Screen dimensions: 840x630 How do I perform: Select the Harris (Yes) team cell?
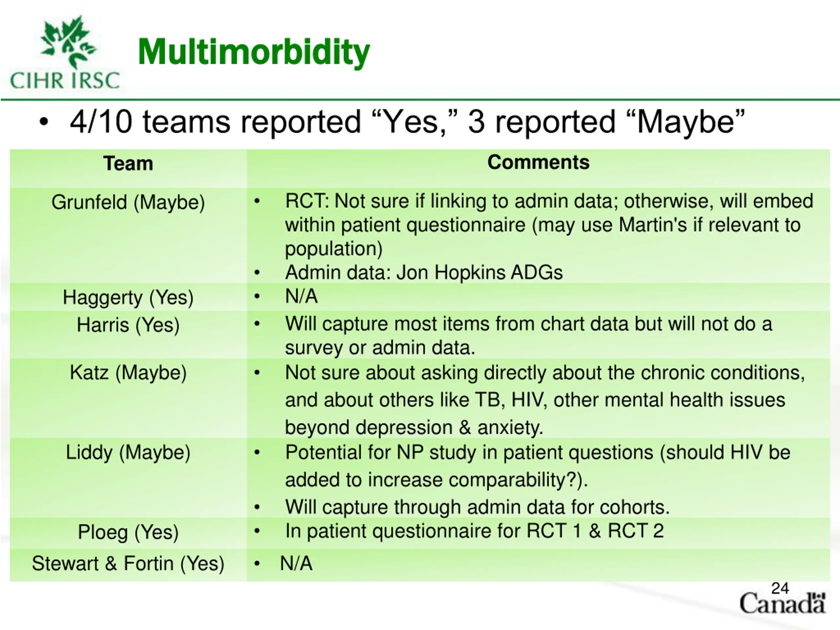tap(128, 325)
